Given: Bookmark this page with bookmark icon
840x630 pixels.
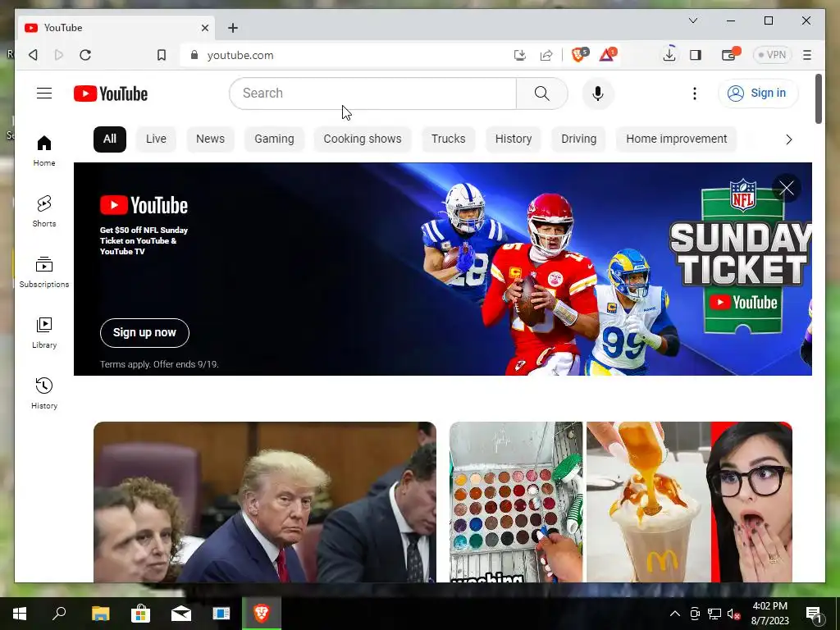Looking at the screenshot, I should [162, 55].
